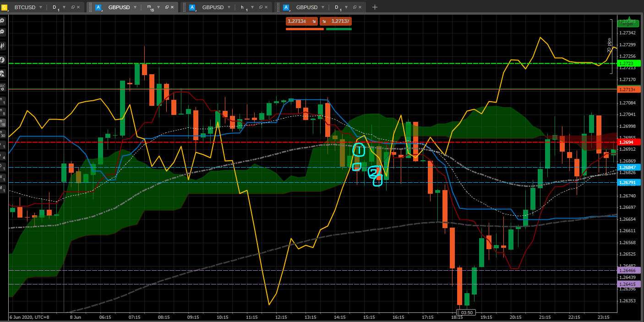
Task: Click the zoom out magnifier icon
Action: (x=2, y=32)
